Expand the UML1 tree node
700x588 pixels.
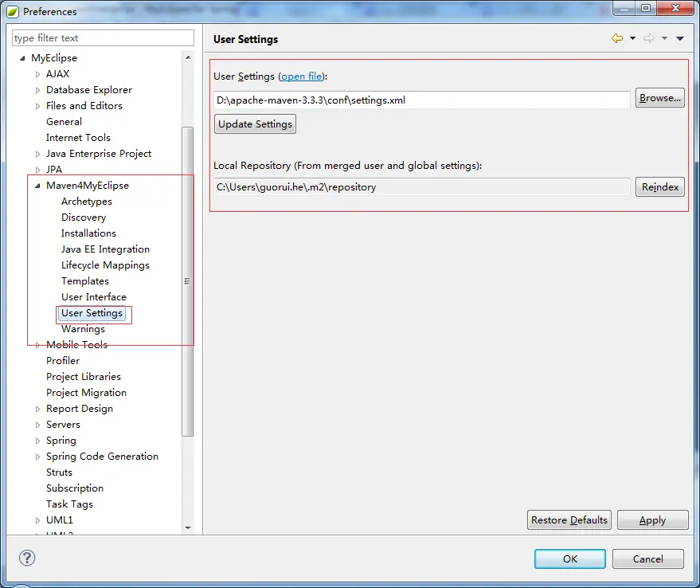click(x=37, y=520)
